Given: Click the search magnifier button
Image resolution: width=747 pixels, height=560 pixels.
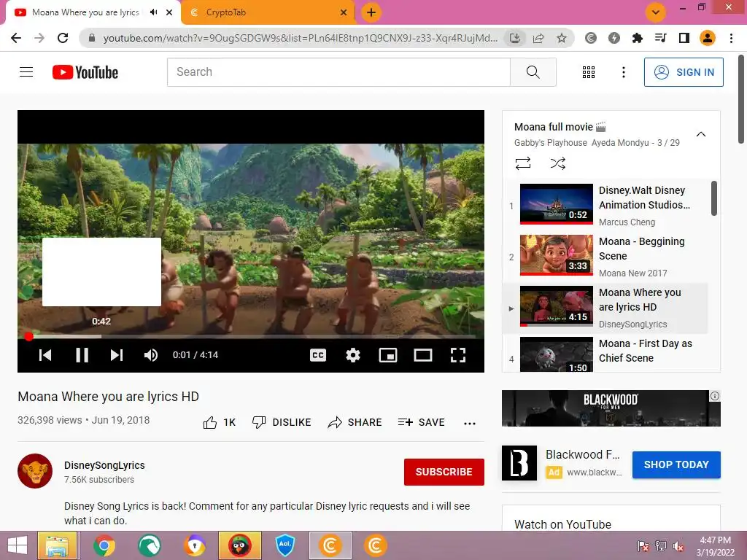Looking at the screenshot, I should click(533, 72).
